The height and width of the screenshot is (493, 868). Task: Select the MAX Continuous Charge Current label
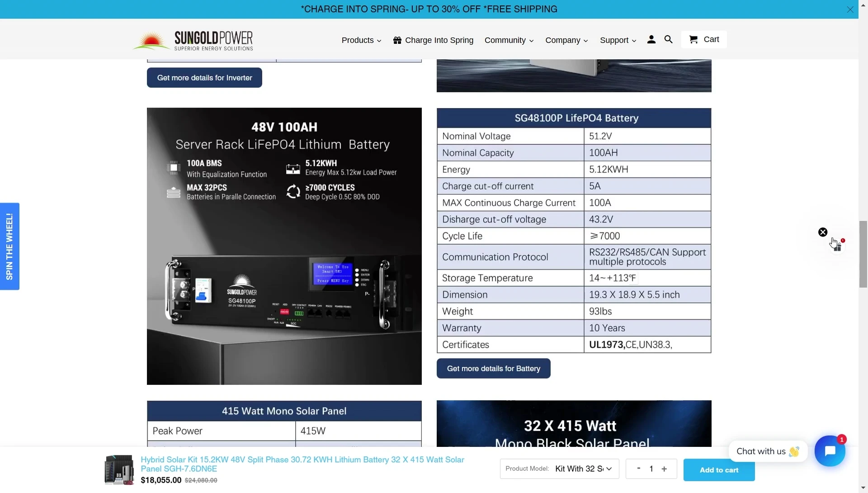pos(509,203)
